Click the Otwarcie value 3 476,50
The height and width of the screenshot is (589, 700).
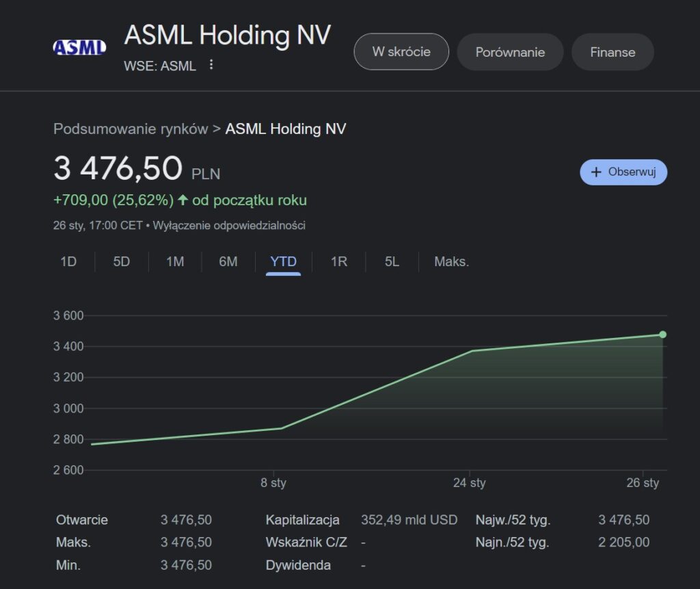coord(186,520)
